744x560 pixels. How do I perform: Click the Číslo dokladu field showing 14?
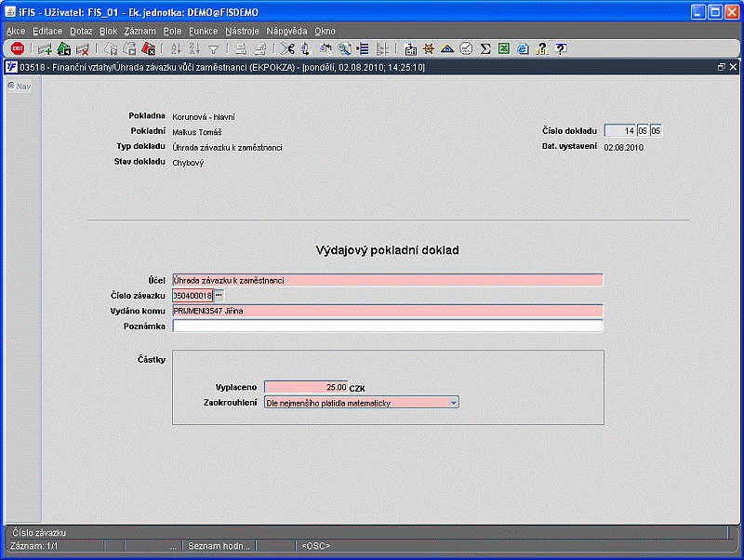[x=619, y=131]
